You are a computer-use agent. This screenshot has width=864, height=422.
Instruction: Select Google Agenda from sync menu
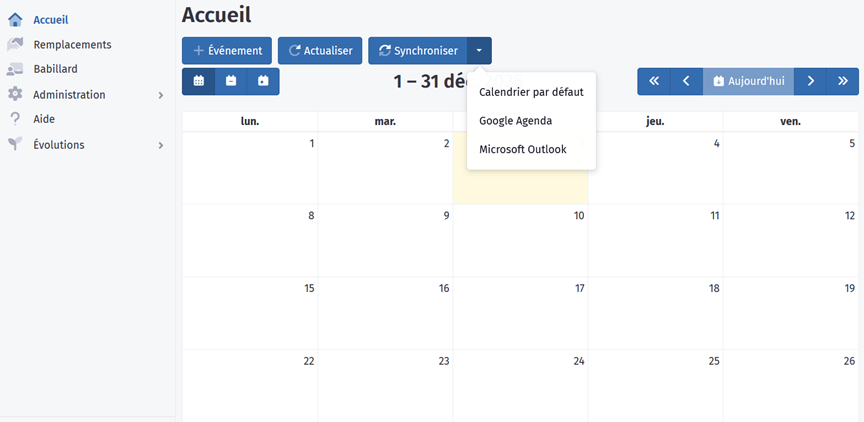click(515, 120)
